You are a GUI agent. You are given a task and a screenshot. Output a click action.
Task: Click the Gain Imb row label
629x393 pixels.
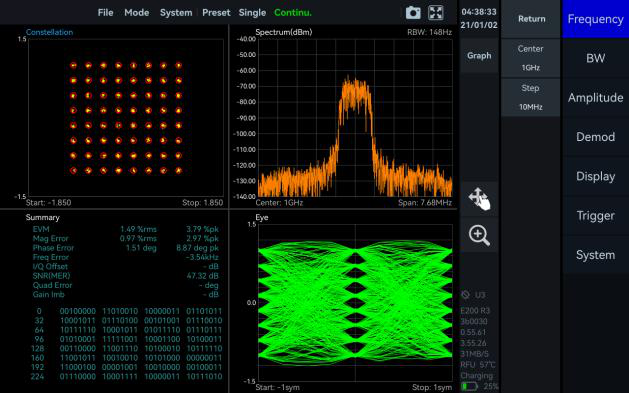tap(49, 294)
